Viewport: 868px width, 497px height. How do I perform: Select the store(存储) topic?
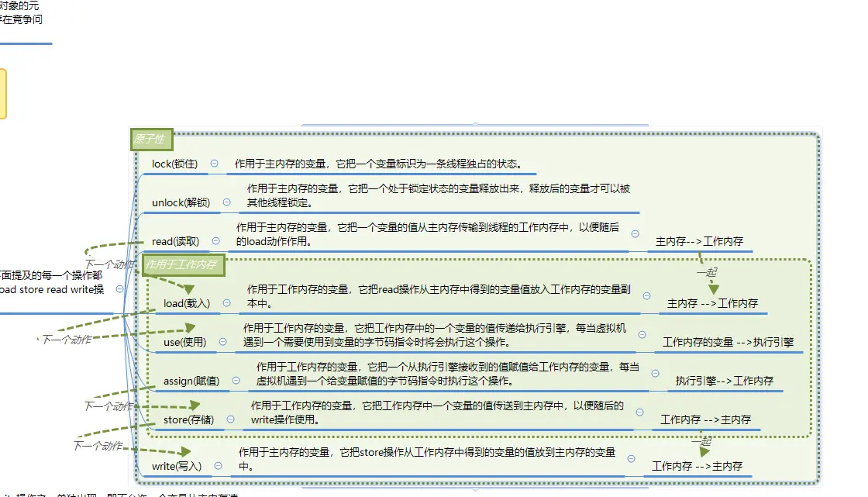click(x=189, y=420)
